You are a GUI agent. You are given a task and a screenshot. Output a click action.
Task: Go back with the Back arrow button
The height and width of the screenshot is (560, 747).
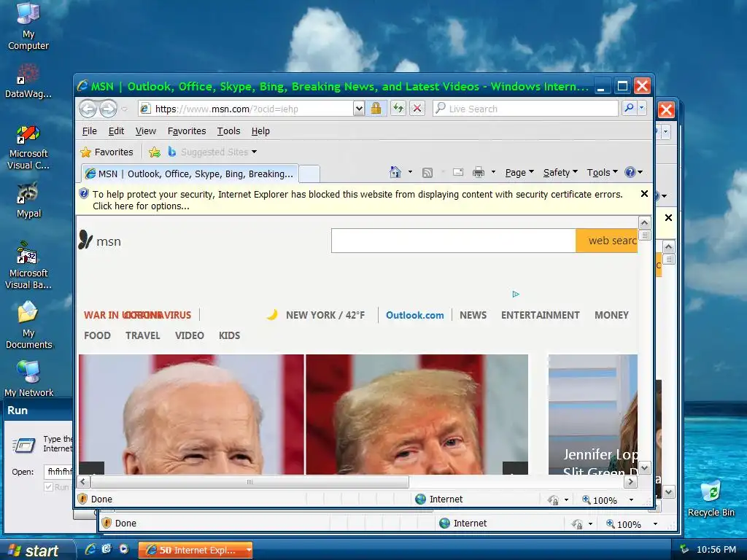click(88, 109)
